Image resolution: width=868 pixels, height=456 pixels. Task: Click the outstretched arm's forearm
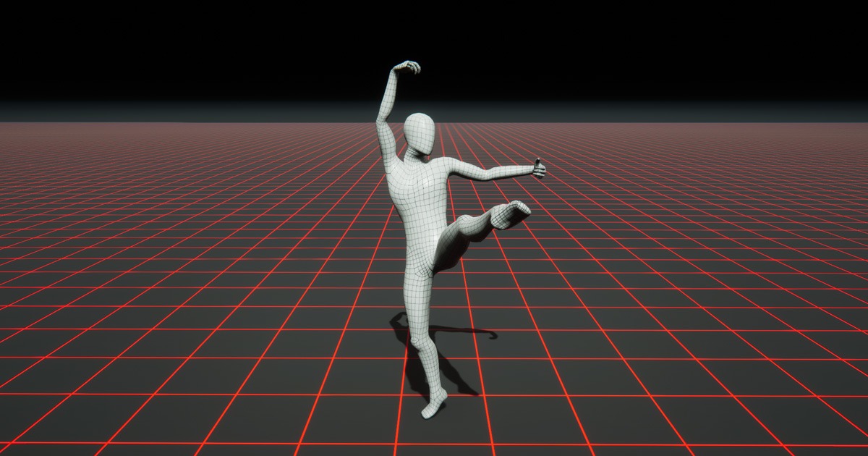507,172
